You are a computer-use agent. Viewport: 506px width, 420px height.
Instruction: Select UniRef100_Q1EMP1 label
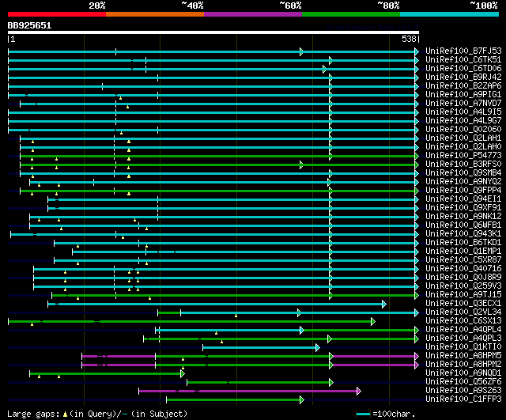point(463,252)
